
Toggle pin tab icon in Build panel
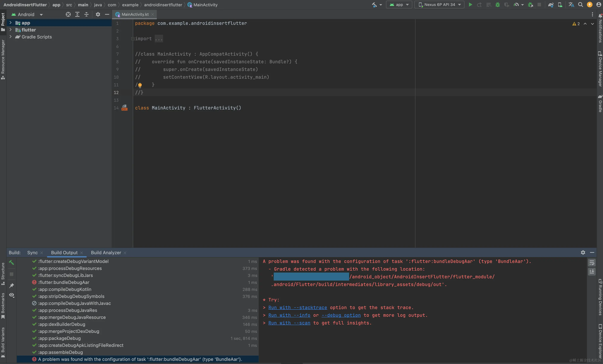pyautogui.click(x=12, y=285)
